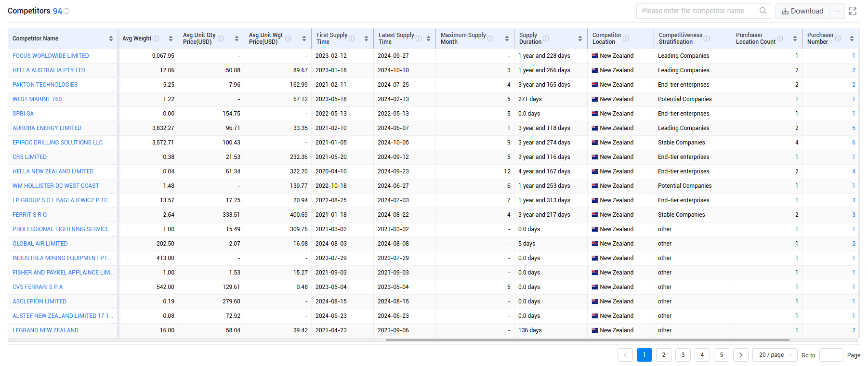Click the horizontal table scrollbar
The width and height of the screenshot is (868, 366).
point(588,340)
